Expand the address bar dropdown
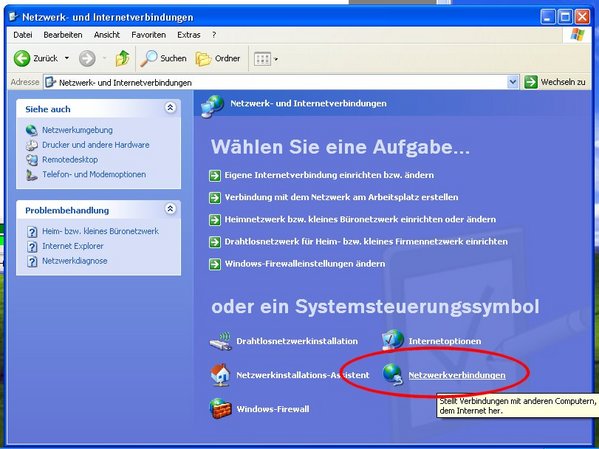 click(x=512, y=82)
